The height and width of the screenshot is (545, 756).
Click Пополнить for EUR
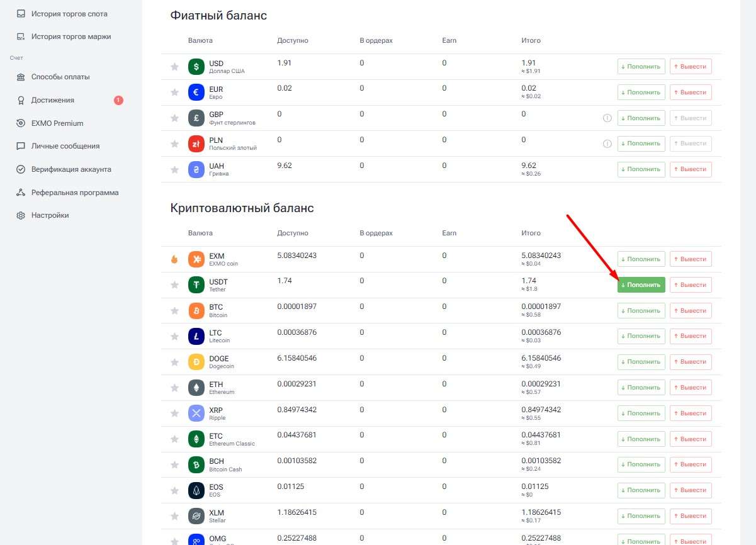tap(641, 93)
